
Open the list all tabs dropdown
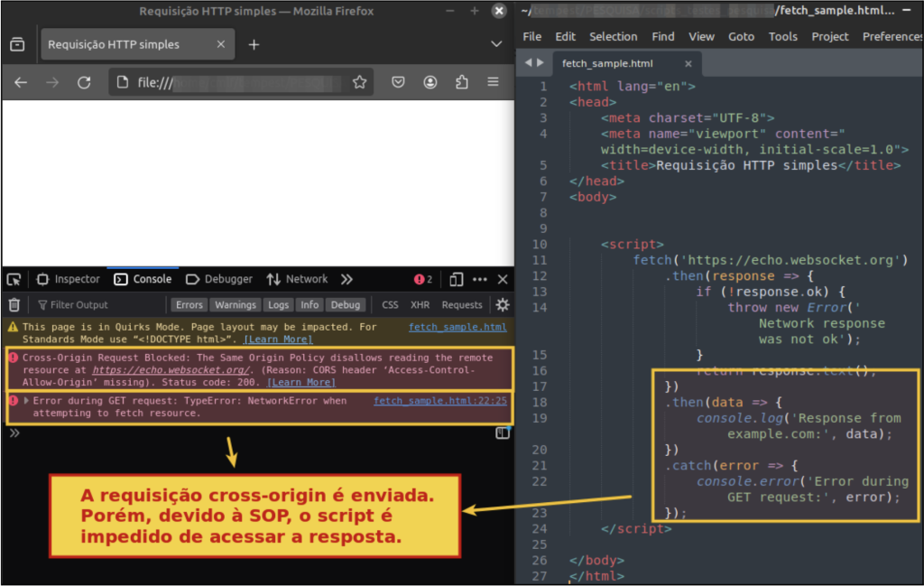[x=496, y=44]
